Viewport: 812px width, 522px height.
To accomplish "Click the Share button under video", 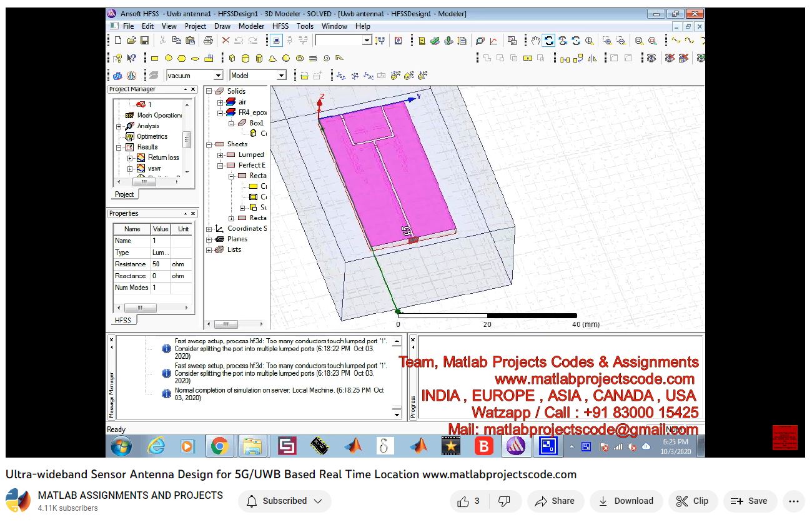I will pos(555,501).
